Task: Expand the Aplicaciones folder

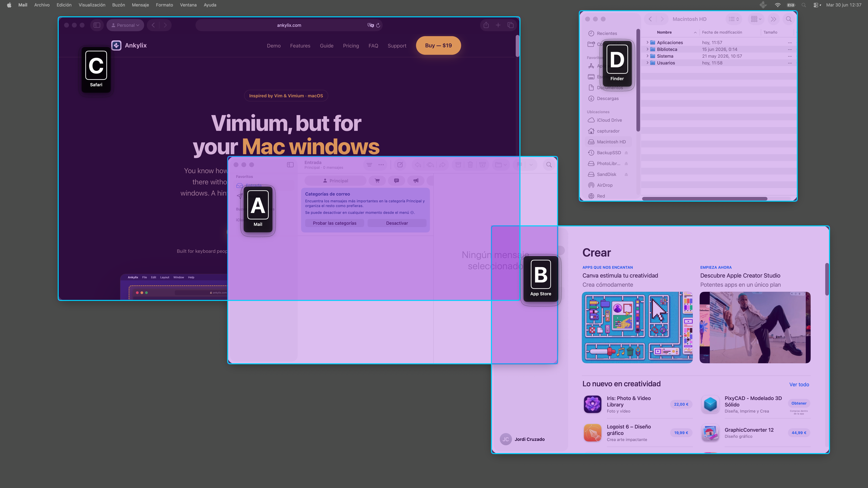Action: 647,43
